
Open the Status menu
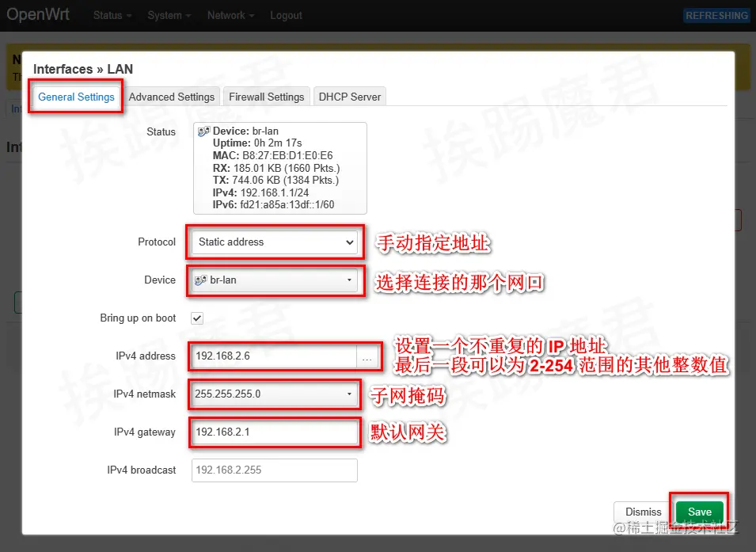pyautogui.click(x=110, y=15)
